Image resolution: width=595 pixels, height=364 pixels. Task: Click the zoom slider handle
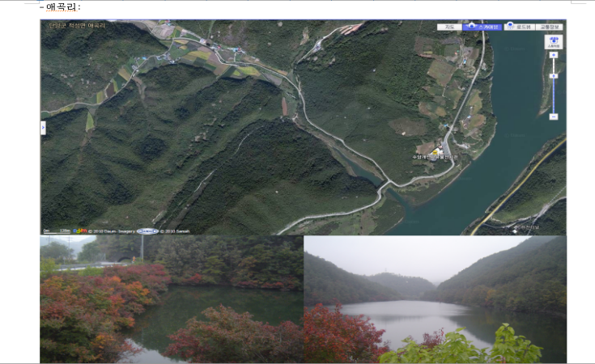click(554, 76)
